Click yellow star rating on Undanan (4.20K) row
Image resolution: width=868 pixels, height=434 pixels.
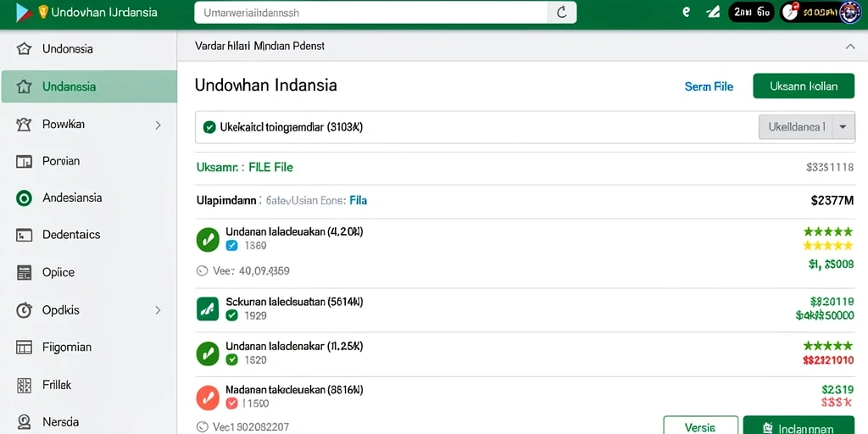[x=827, y=245]
